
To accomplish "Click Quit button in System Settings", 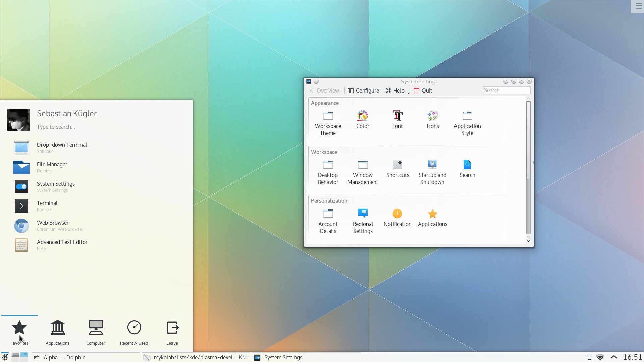I will [x=423, y=90].
